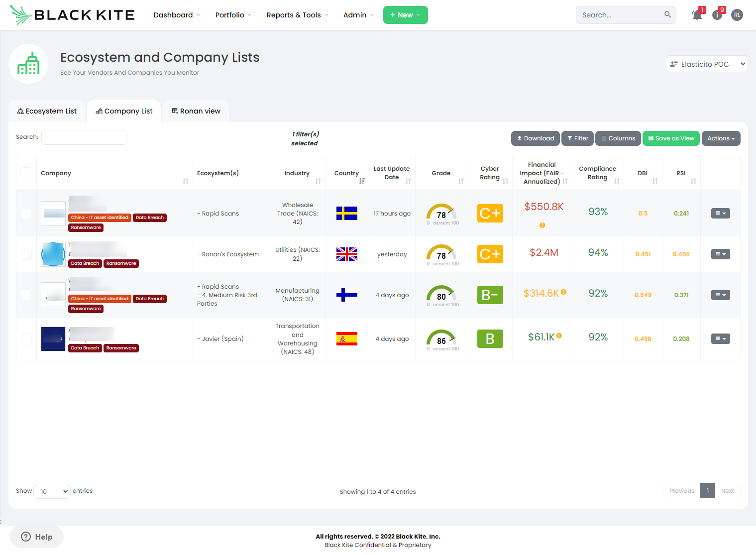
Task: Open the Actions dropdown
Action: (721, 138)
